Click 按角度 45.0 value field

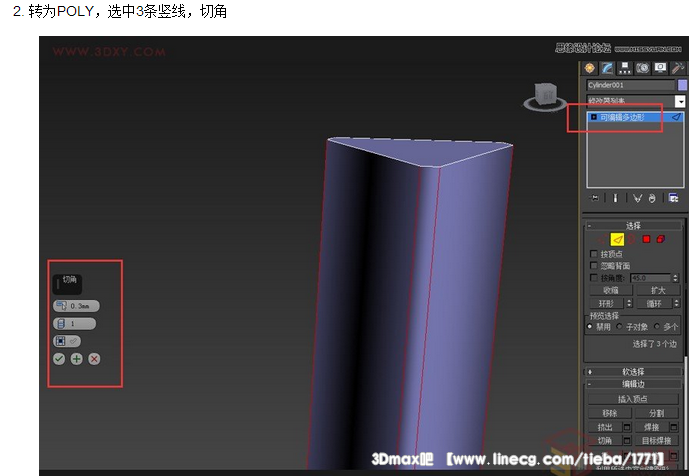coord(651,278)
